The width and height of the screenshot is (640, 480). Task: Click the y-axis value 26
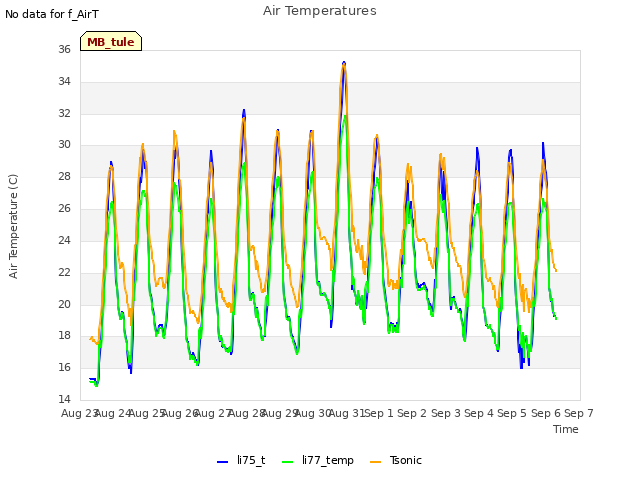[x=64, y=208]
